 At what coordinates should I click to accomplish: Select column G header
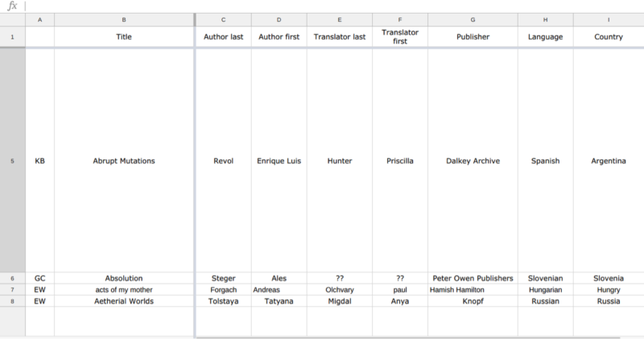473,19
